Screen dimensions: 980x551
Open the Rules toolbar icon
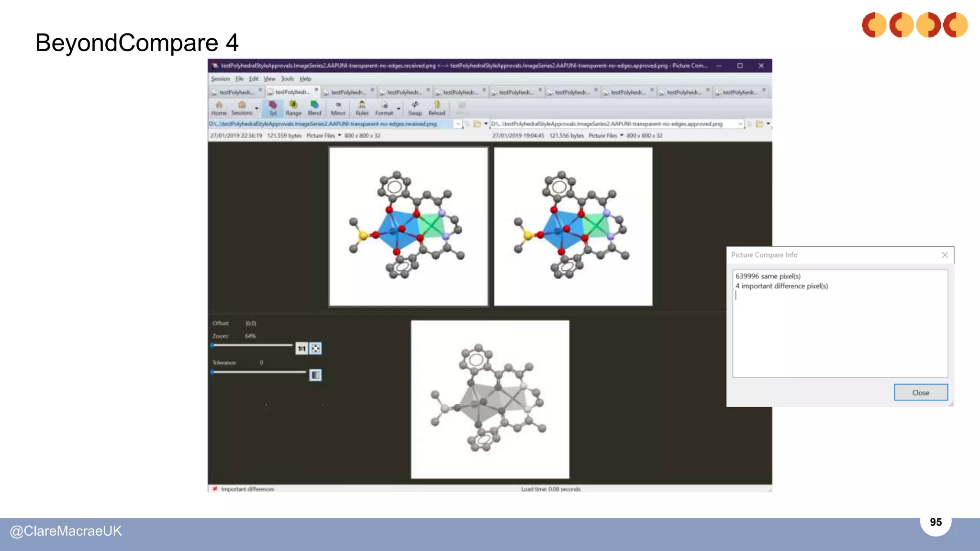(362, 108)
